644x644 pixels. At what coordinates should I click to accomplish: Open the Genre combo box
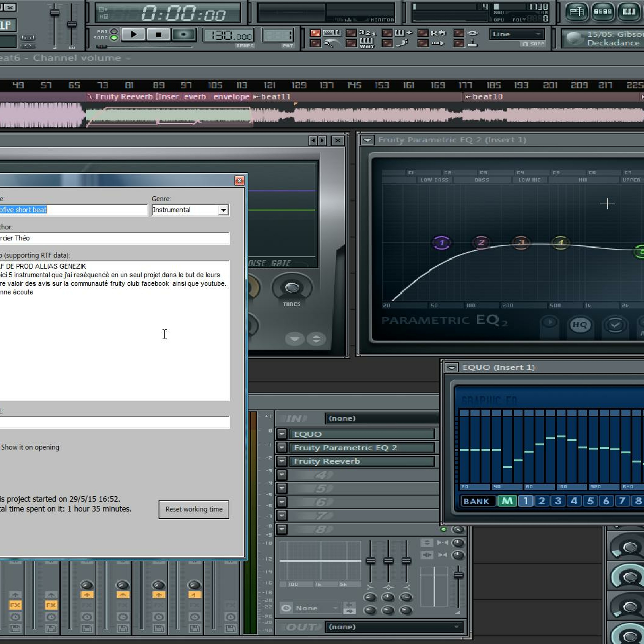(x=190, y=210)
